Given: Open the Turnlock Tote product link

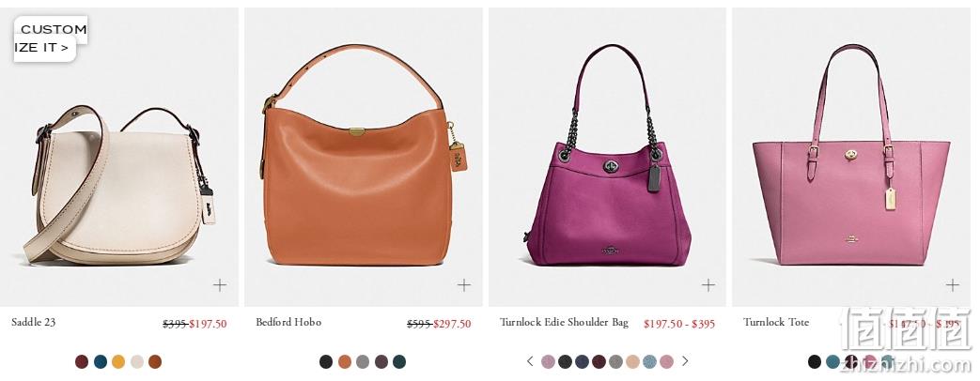Looking at the screenshot, I should pos(775,322).
